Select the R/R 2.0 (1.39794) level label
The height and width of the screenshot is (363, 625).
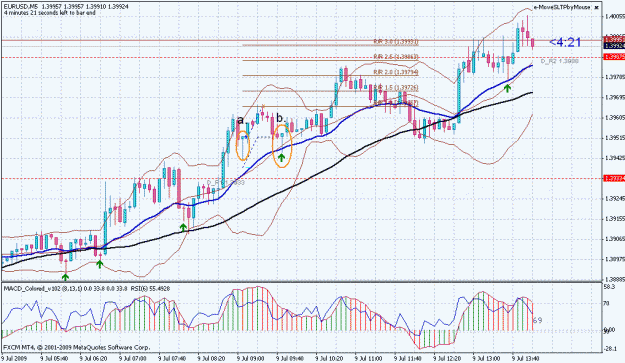tap(395, 72)
